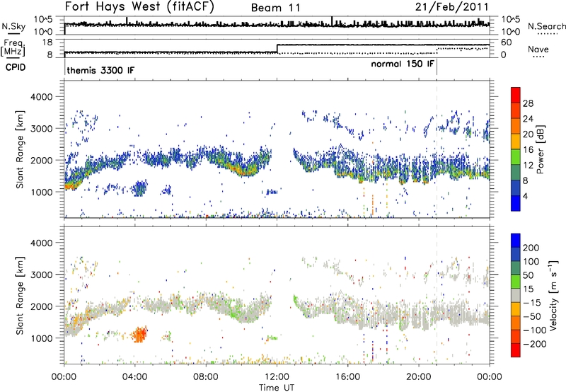
Task: Click the frequency step at 12:00 UT
Action: point(277,49)
